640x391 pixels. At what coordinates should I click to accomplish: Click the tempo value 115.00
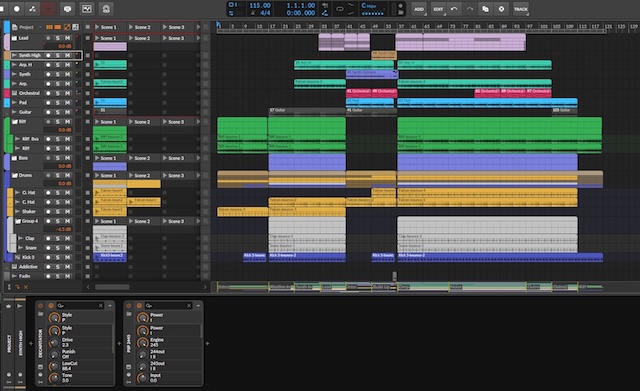(x=260, y=5)
